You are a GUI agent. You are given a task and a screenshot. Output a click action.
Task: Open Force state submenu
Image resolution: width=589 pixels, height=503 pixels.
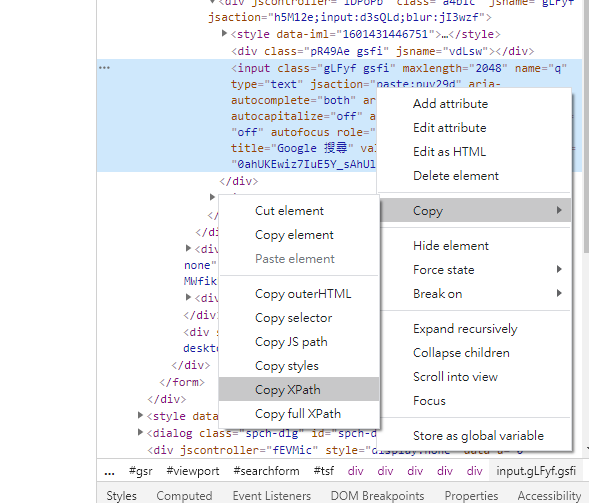[474, 270]
